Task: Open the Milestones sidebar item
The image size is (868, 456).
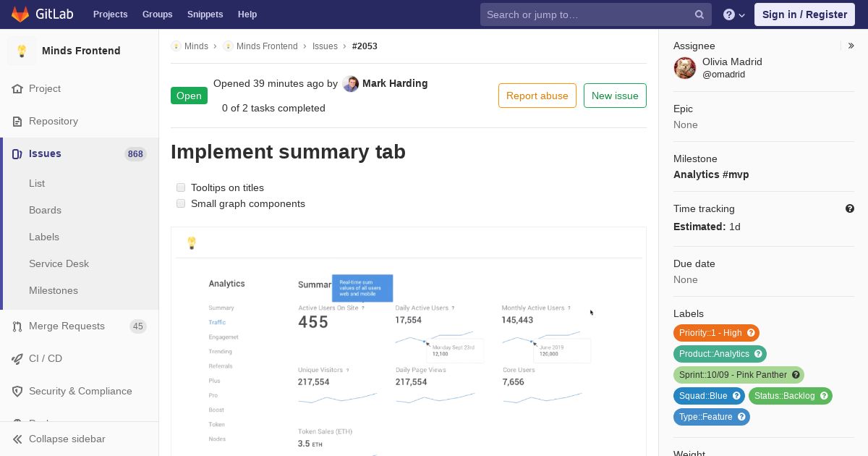Action: pyautogui.click(x=54, y=290)
